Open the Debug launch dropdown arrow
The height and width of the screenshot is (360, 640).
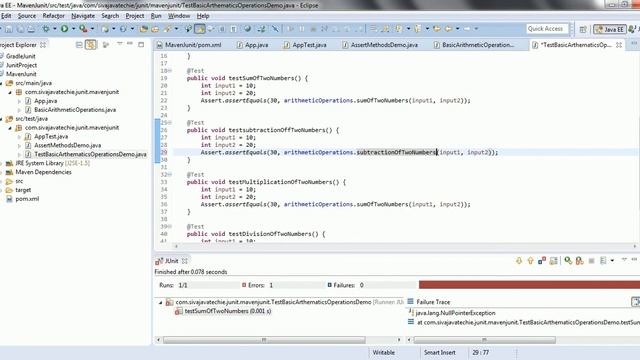pos(54,29)
